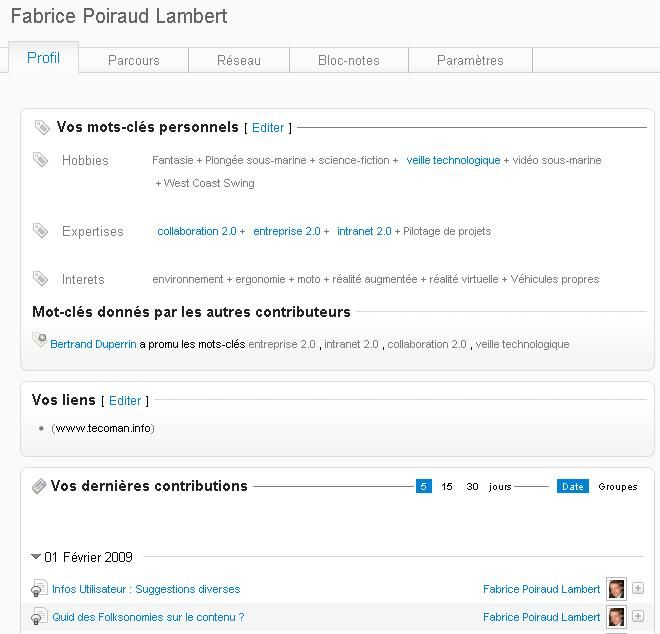Image resolution: width=660 pixels, height=634 pixels.
Task: Click the tag icon next to Vos mots-clés personnels
Action: tap(42, 127)
